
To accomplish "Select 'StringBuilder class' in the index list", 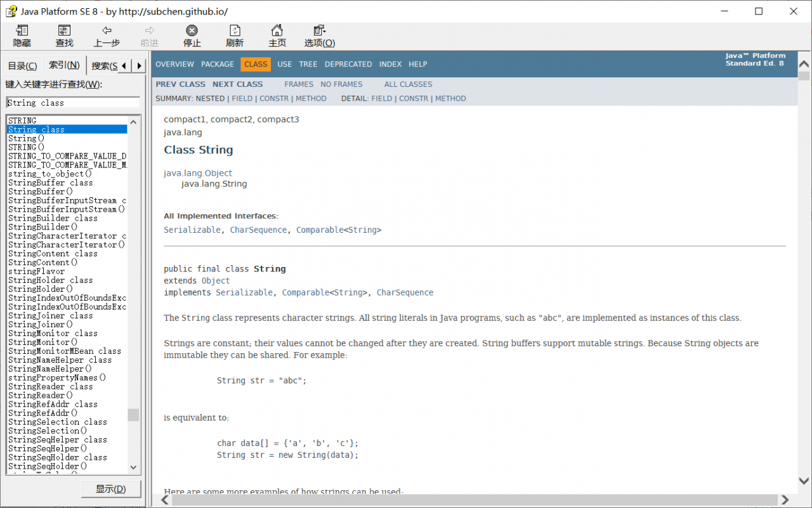I will point(53,218).
